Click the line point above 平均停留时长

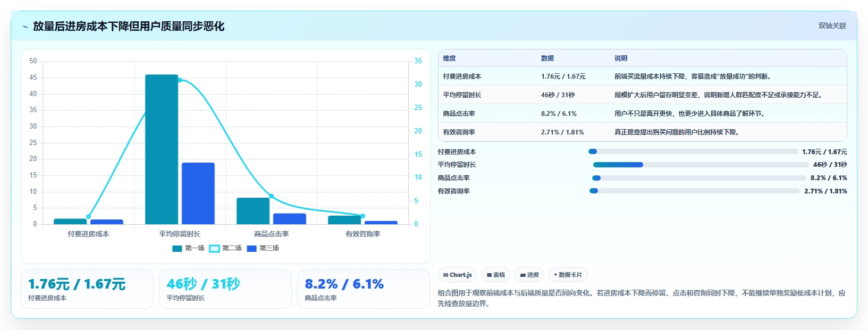point(180,80)
